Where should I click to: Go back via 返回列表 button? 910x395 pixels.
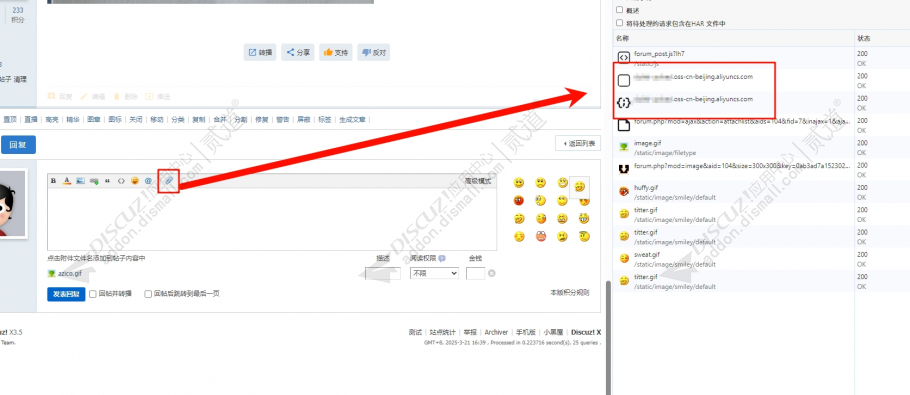click(577, 143)
